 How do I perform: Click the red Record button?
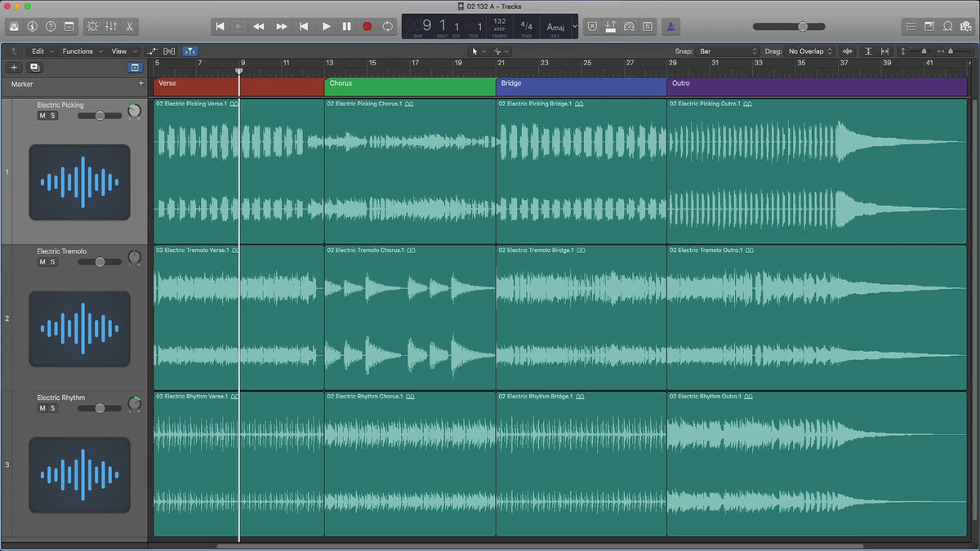pyautogui.click(x=367, y=26)
